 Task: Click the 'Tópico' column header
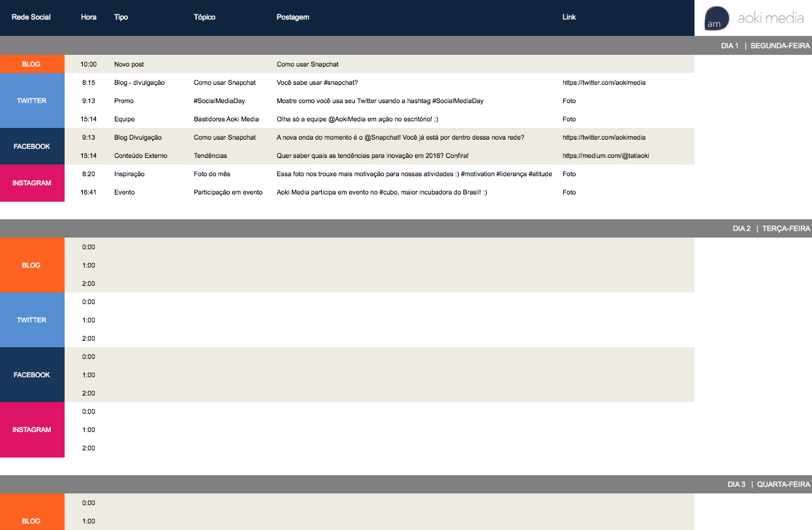point(204,17)
